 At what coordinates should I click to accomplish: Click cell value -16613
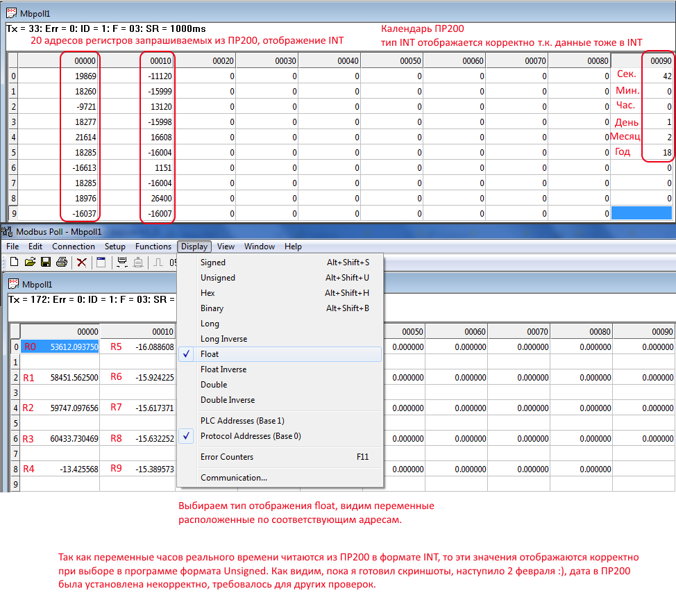58,168
